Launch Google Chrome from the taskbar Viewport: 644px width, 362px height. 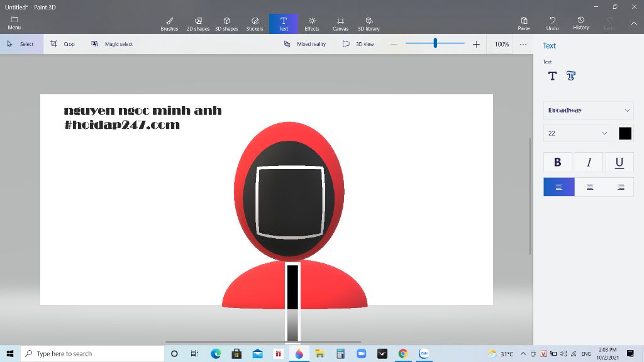[403, 353]
